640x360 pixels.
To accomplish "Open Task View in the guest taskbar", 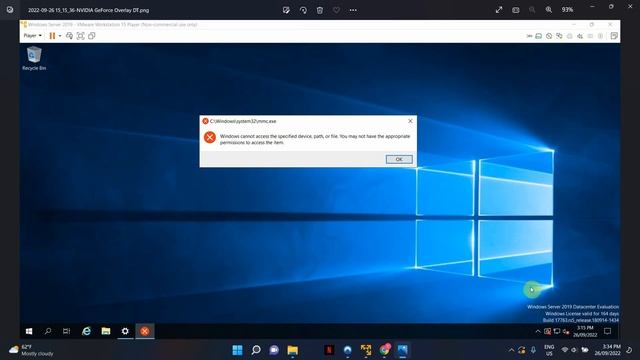I will (x=67, y=331).
